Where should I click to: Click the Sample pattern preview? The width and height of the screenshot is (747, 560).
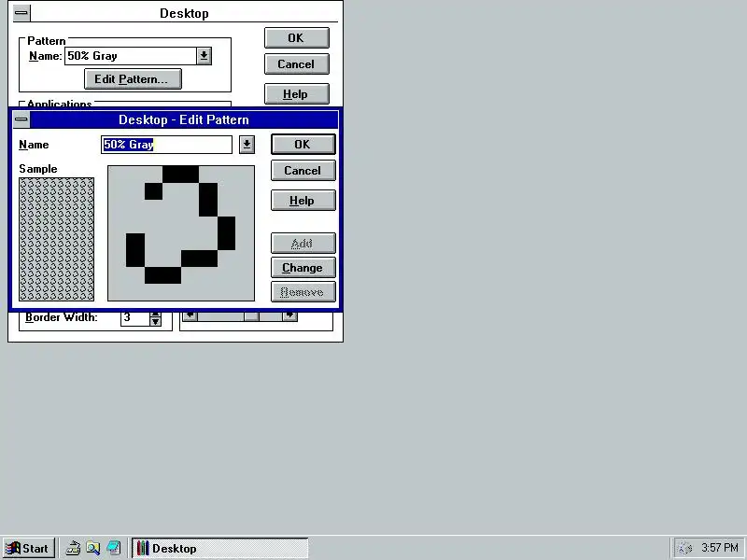click(56, 239)
